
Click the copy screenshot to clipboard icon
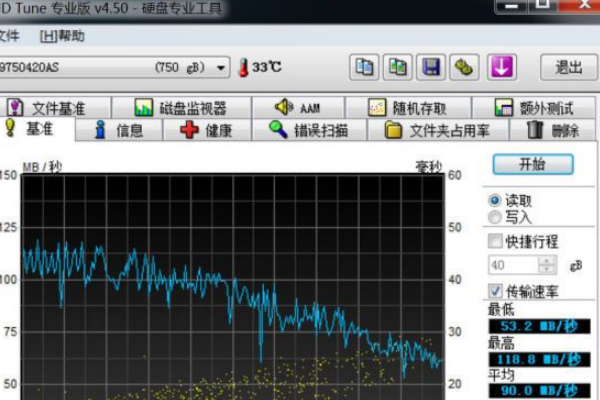point(398,67)
